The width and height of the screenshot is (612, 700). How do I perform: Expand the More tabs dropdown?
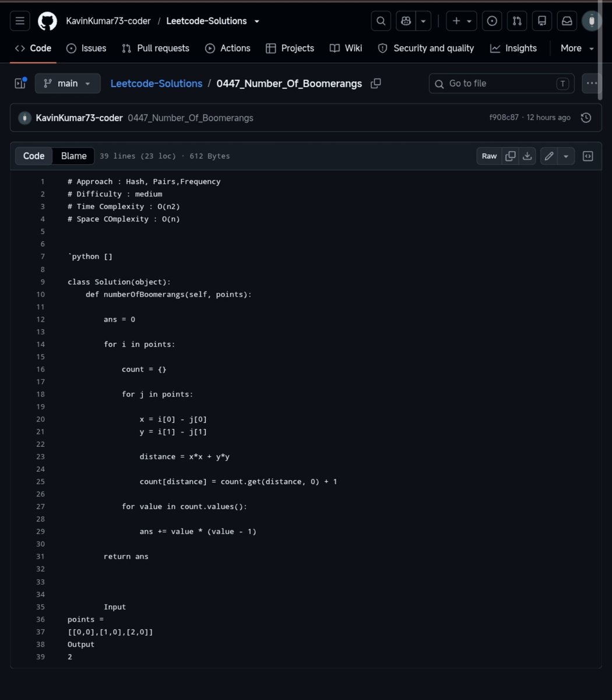pos(577,48)
